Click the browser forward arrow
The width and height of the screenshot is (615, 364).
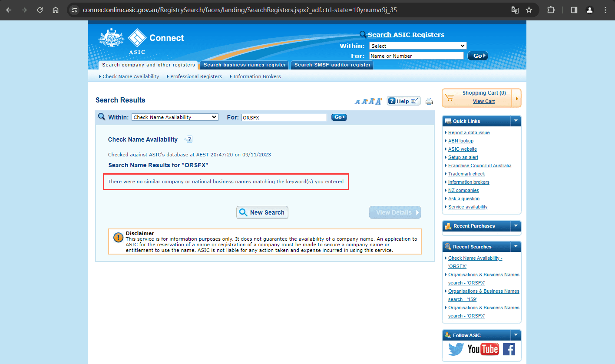(24, 10)
